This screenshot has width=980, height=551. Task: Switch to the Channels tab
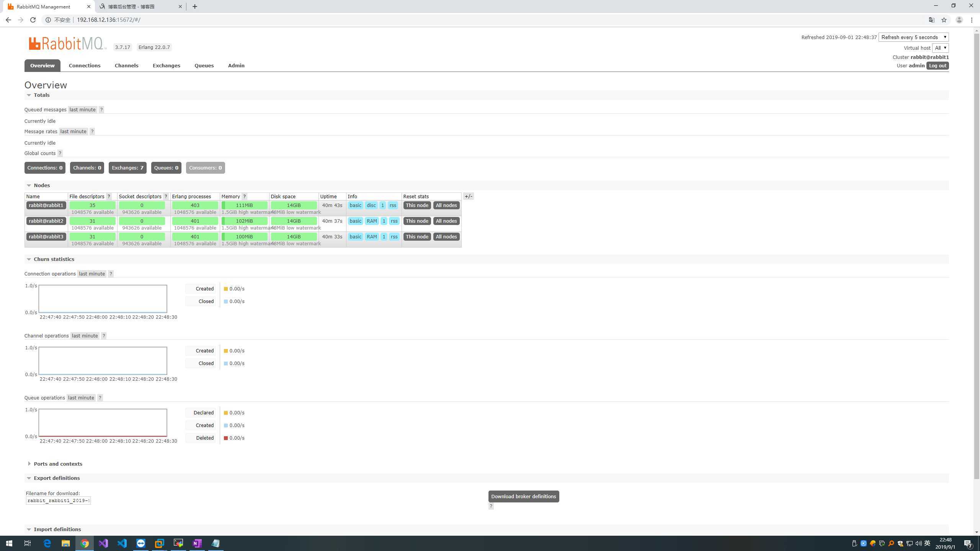[126, 66]
